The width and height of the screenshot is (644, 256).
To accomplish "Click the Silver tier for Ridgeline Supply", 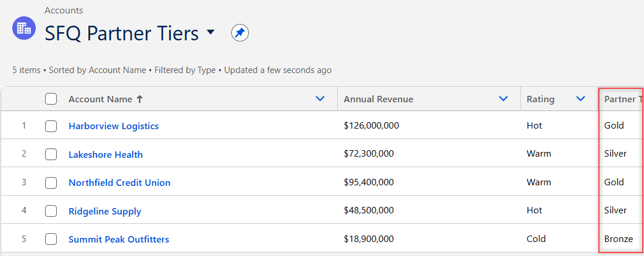I will click(615, 210).
